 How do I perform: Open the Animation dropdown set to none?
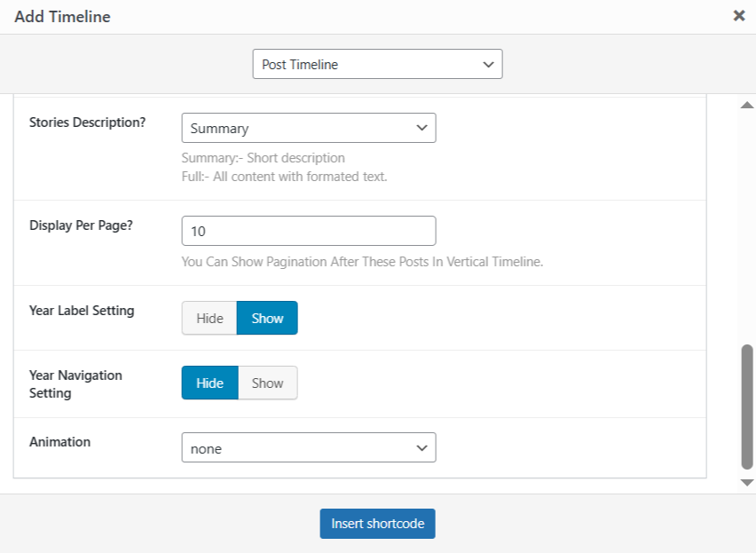click(308, 448)
